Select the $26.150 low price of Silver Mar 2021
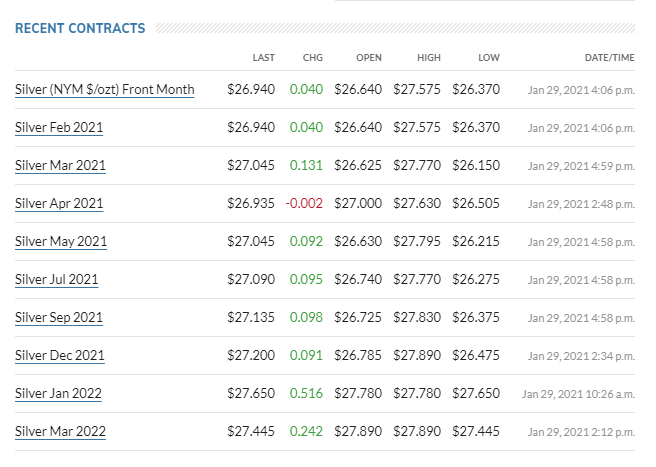Screen dimensions: 656x467 476,166
